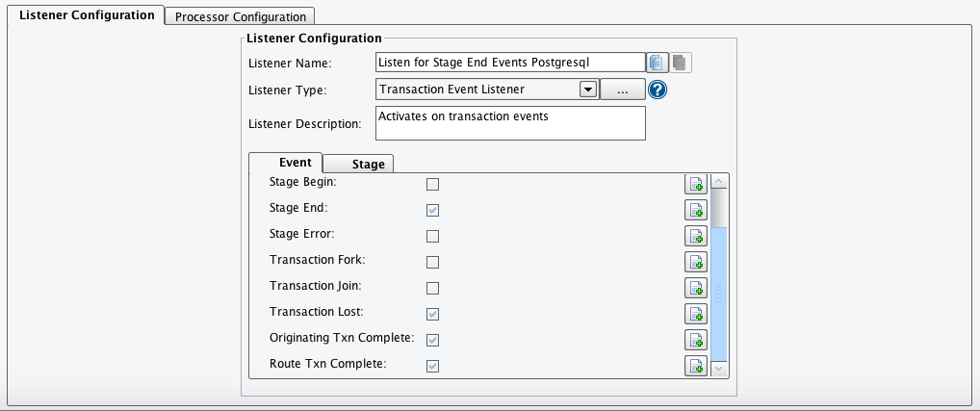Uncheck the Originating Txn Complete checkbox

(432, 340)
